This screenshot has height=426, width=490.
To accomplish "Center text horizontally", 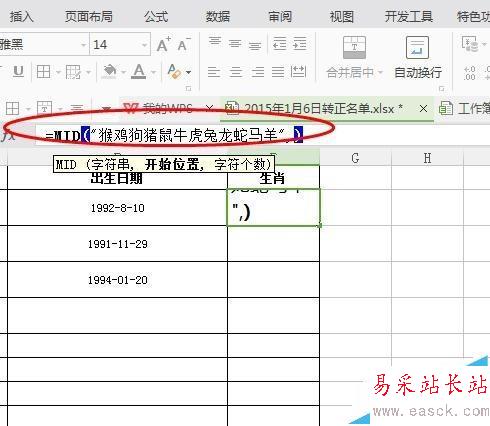I will 236,72.
